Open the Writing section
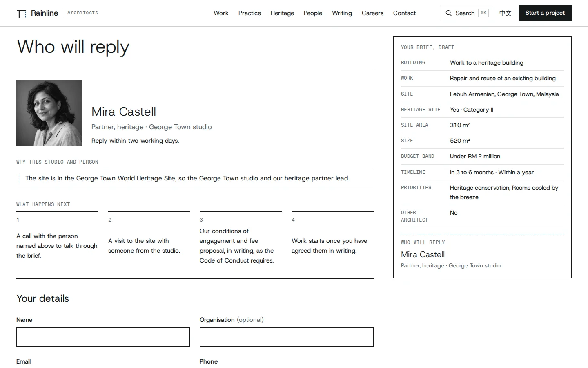This screenshot has width=588, height=368. (342, 13)
